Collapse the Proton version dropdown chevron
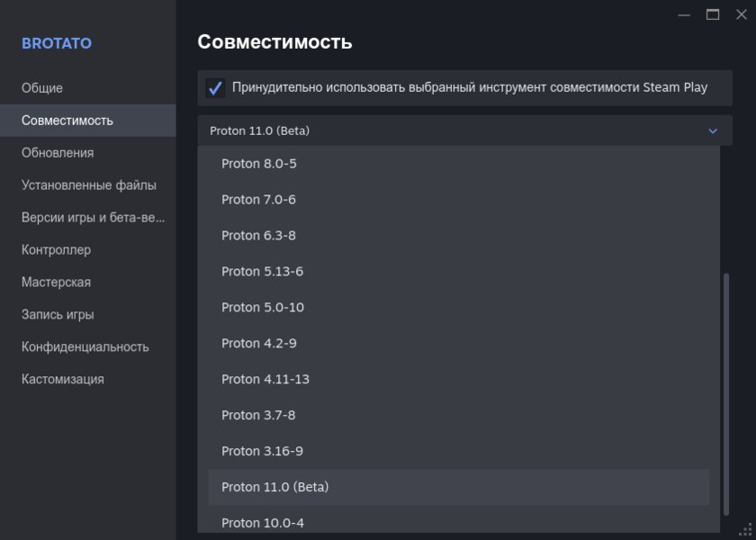Image resolution: width=756 pixels, height=540 pixels. [713, 130]
